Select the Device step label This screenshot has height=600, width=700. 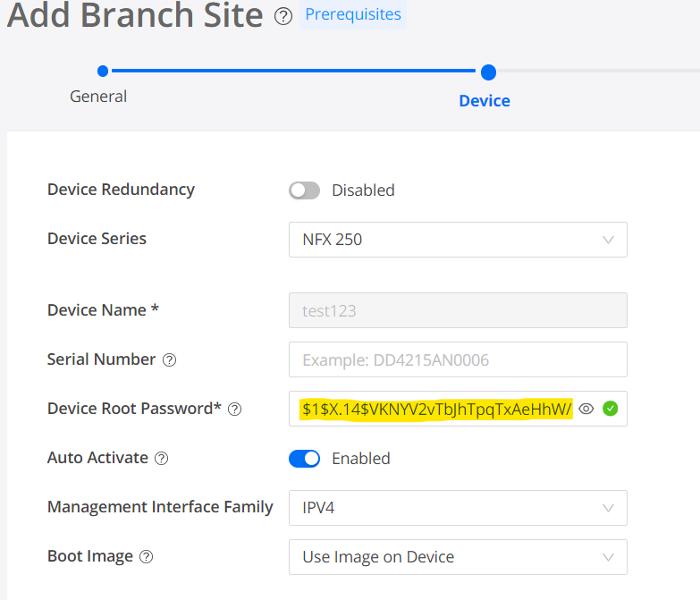pos(485,101)
